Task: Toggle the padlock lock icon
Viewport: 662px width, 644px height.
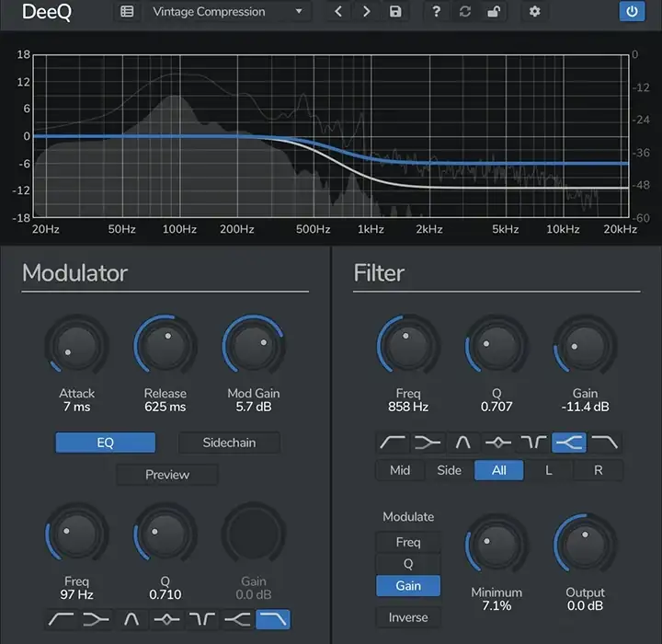Action: 494,11
